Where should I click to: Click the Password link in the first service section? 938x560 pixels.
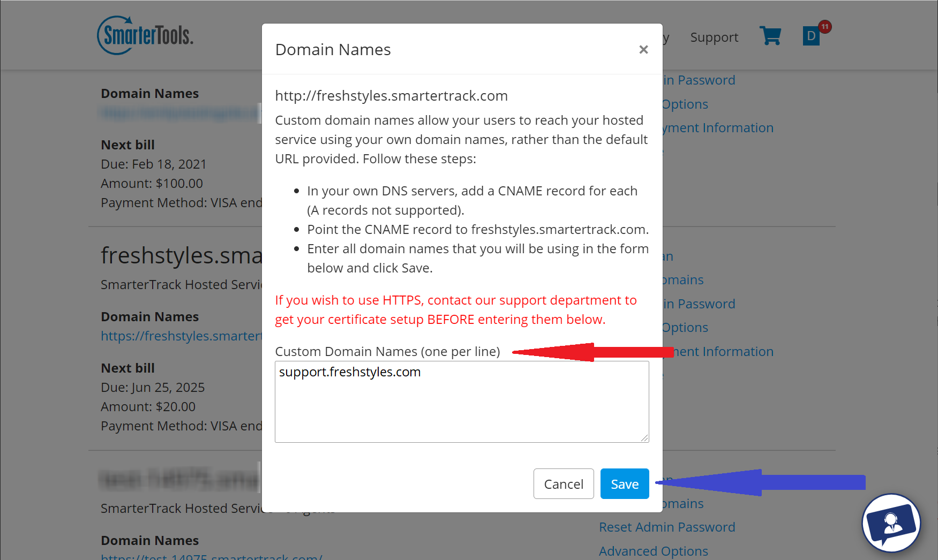click(x=699, y=80)
